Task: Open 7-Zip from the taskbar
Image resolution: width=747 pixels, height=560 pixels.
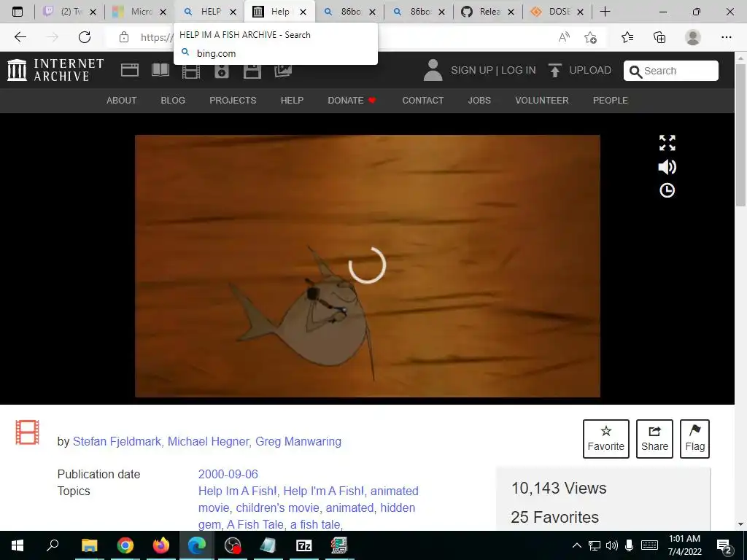Action: tap(303, 545)
